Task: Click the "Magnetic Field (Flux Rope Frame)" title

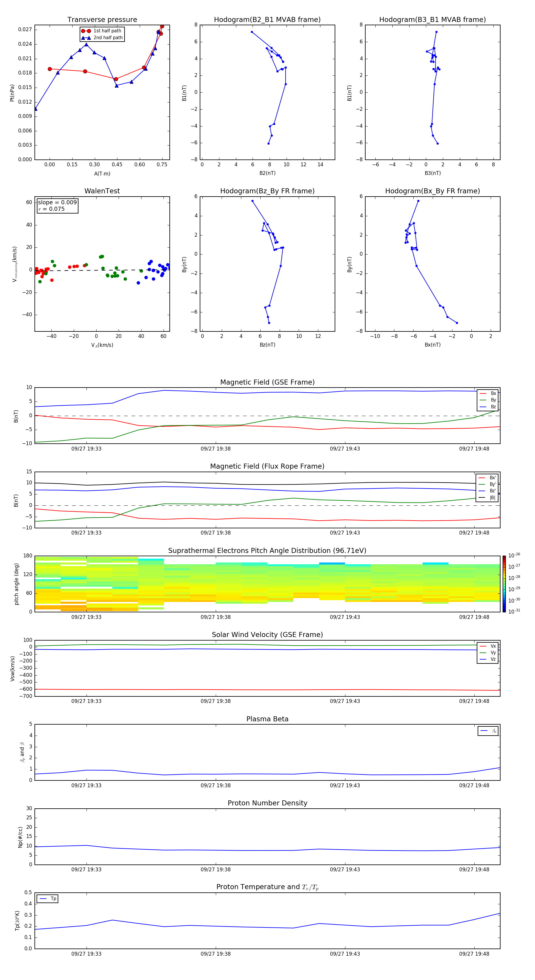Action: 267,467
